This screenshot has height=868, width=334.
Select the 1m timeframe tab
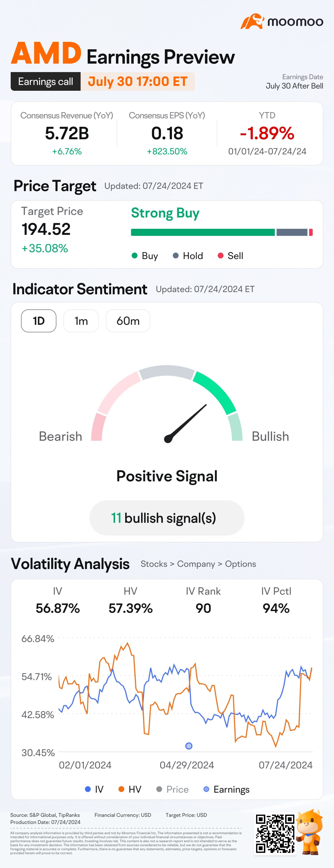pyautogui.click(x=81, y=321)
